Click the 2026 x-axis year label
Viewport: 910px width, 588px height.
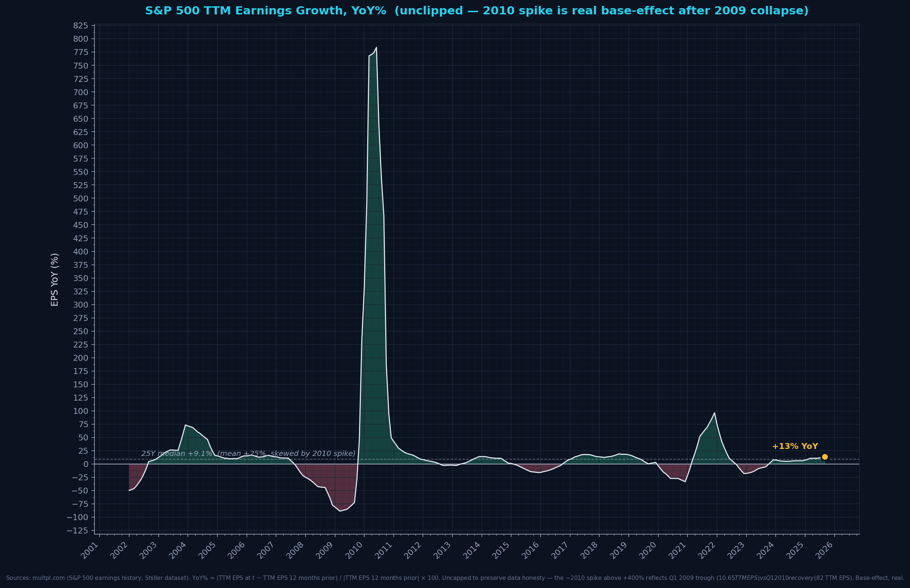(x=824, y=551)
